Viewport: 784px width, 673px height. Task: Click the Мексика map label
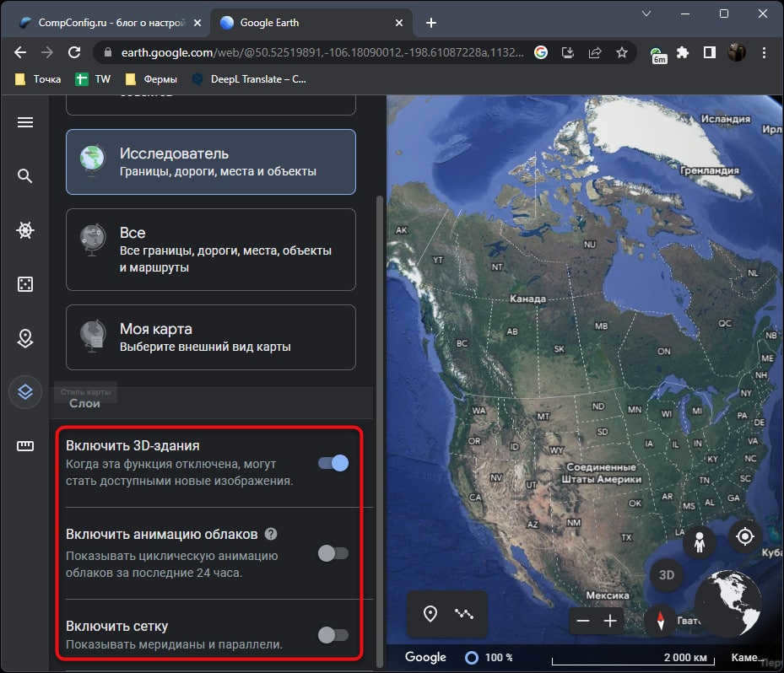[608, 595]
